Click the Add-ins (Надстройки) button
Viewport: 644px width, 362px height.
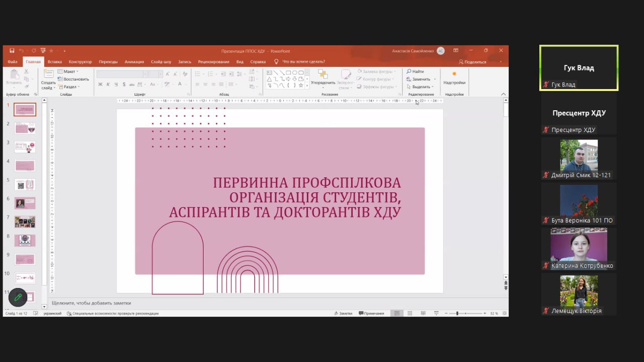[454, 79]
